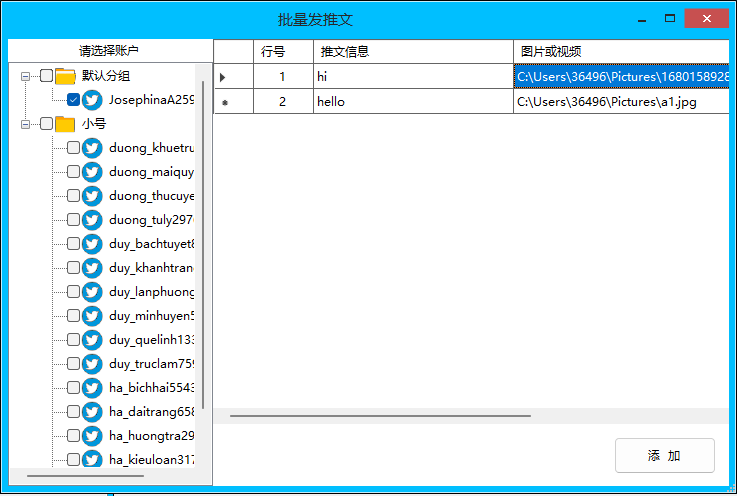Screen dimensions: 737x496
Task: Click Twitter icon beside duong_khuetru account
Action: (92, 148)
